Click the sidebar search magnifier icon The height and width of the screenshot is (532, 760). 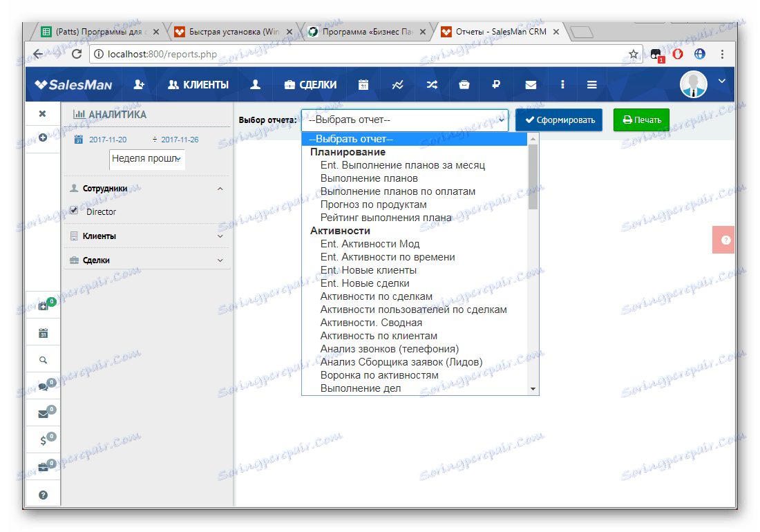43,360
